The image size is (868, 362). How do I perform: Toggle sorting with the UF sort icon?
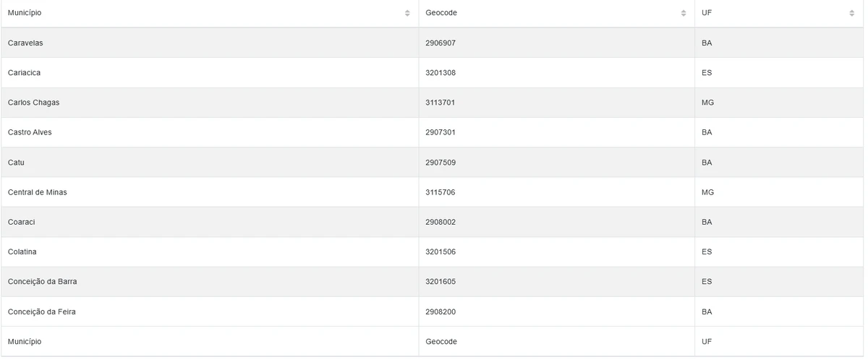(x=851, y=13)
